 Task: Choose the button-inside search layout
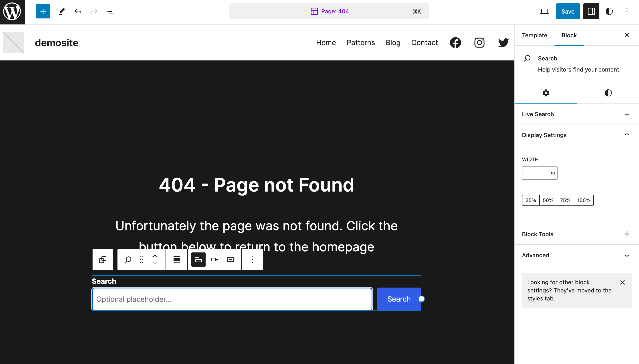230,260
